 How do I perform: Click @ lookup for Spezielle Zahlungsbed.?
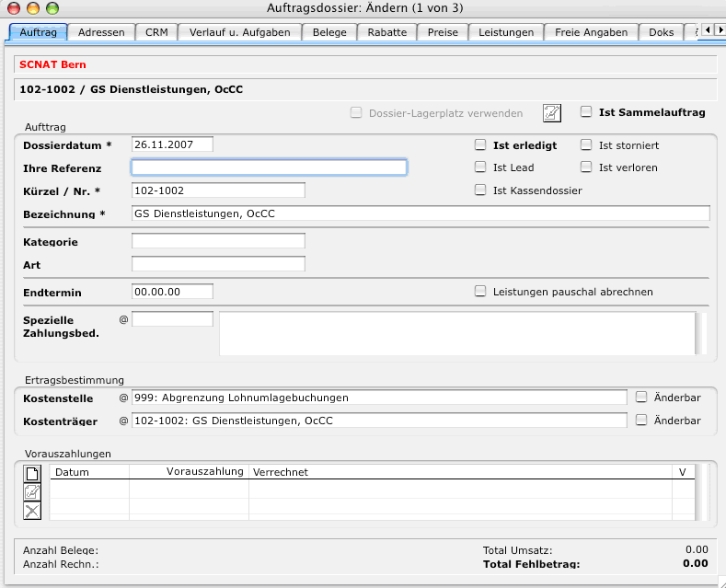(x=123, y=319)
